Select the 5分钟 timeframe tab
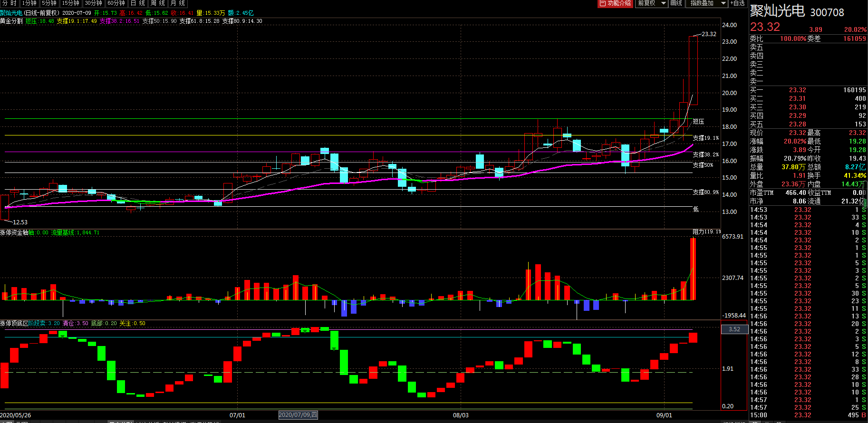This screenshot has height=423, width=868. 49,3
